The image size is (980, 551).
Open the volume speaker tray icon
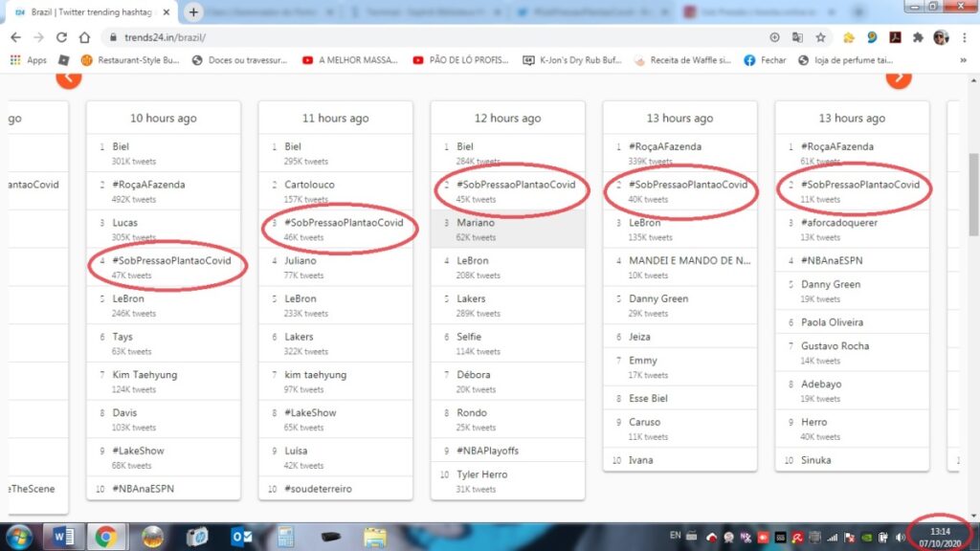900,537
